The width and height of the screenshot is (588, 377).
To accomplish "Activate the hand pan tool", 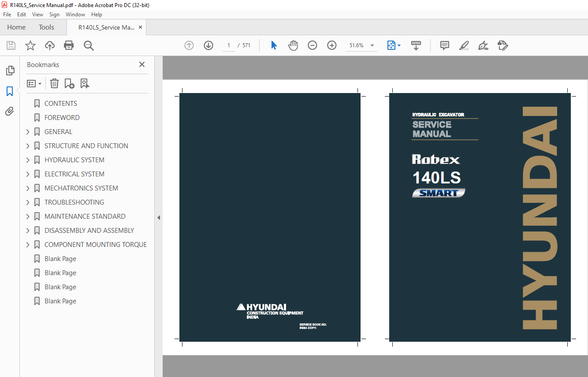I will [x=293, y=45].
